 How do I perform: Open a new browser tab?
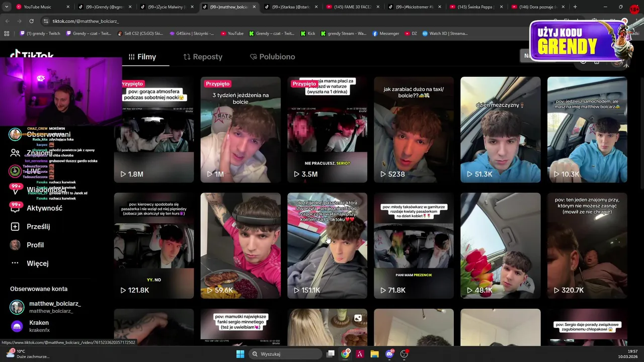[575, 7]
